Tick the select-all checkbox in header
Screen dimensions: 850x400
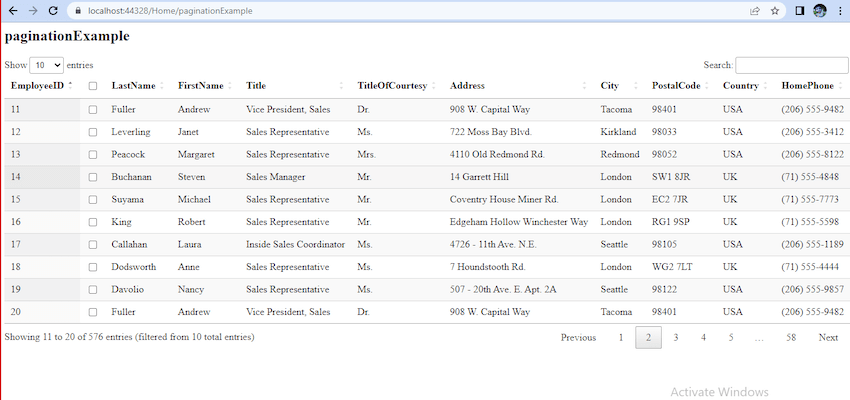[x=93, y=86]
